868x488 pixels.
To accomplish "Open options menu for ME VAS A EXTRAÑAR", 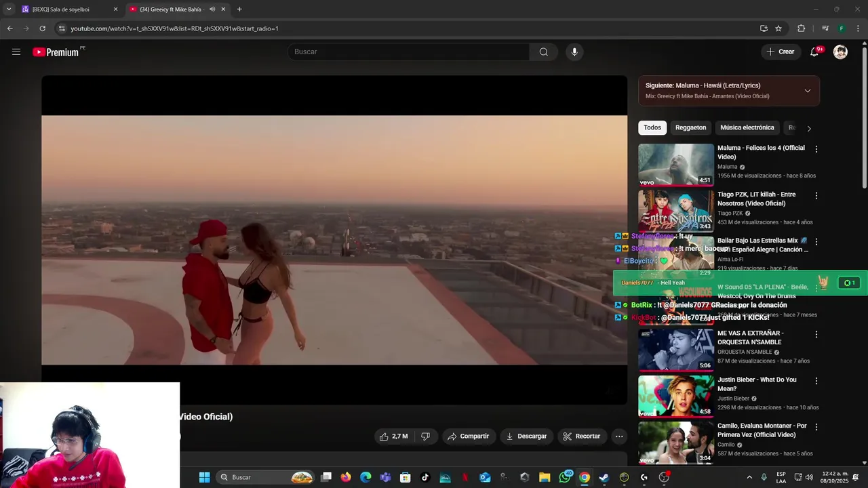I will point(816,334).
